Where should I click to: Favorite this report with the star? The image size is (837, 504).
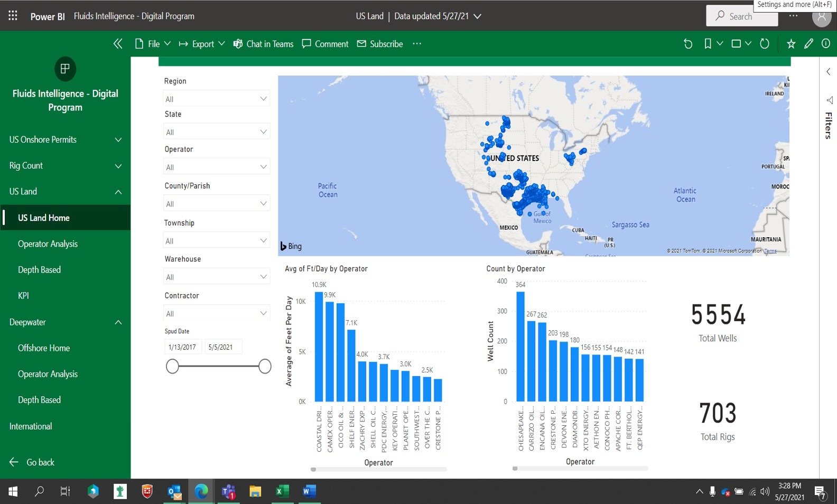[x=791, y=44]
